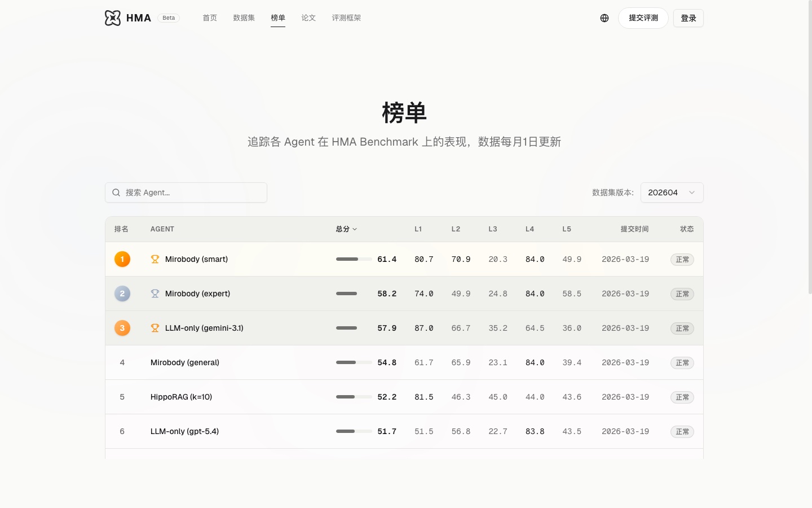Viewport: 812px width, 508px height.
Task: Click the bronze rank 3 badge
Action: pos(122,328)
